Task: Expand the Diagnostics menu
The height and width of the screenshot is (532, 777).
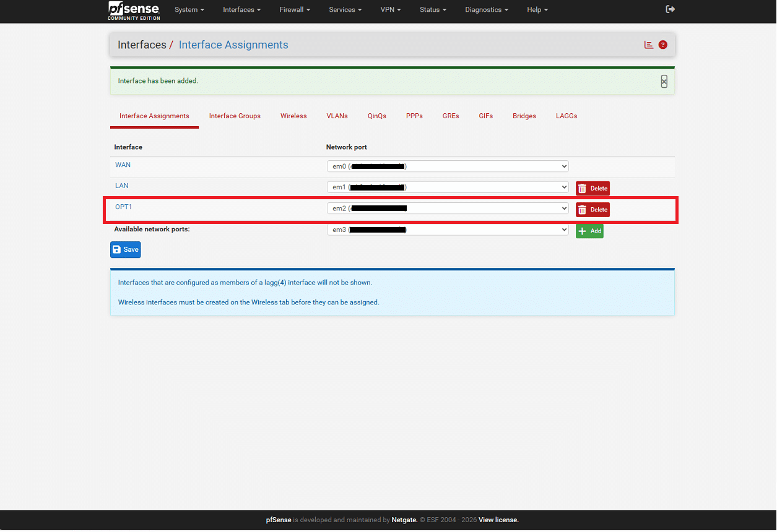Action: click(487, 10)
